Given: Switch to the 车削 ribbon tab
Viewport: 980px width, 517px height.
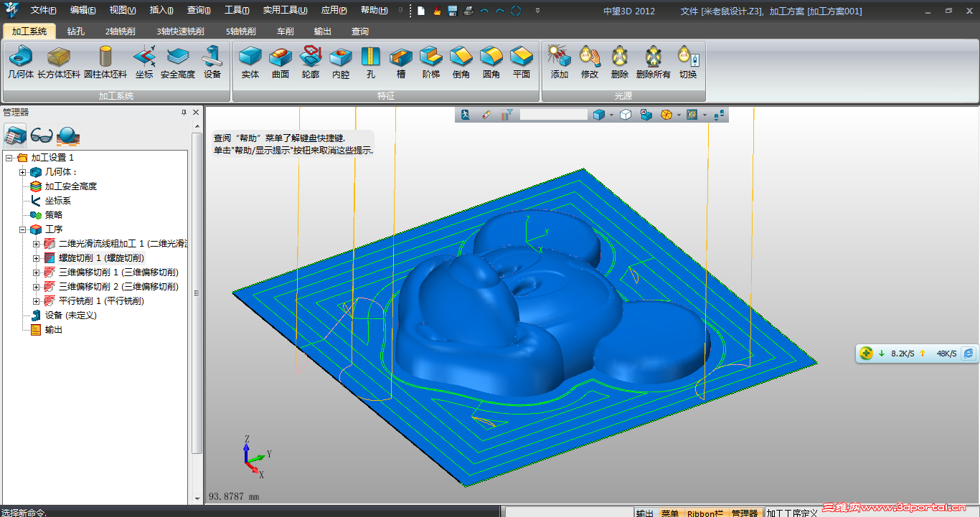Looking at the screenshot, I should click(x=285, y=31).
